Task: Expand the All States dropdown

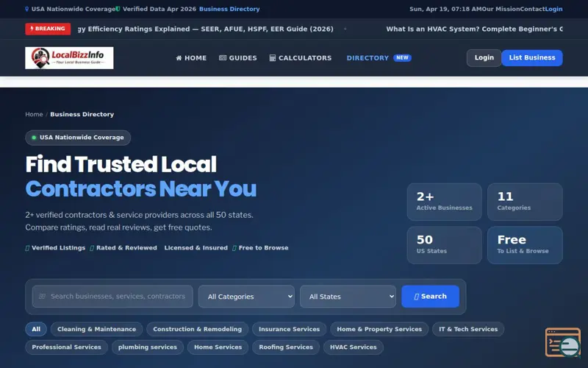Action: [x=348, y=297]
